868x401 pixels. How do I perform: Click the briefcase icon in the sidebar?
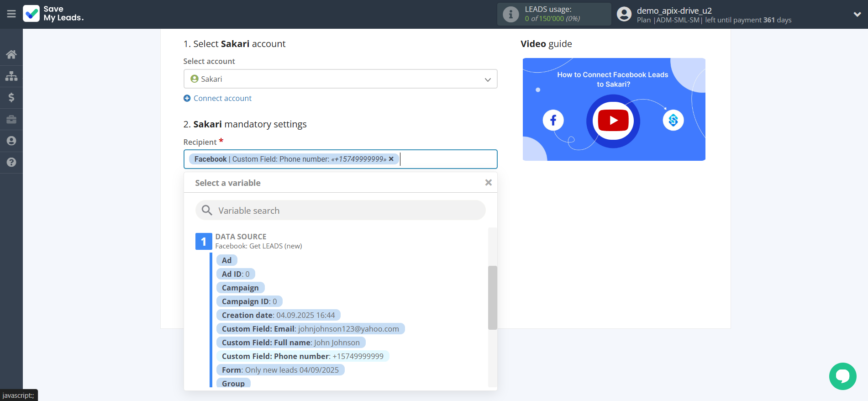pyautogui.click(x=11, y=119)
